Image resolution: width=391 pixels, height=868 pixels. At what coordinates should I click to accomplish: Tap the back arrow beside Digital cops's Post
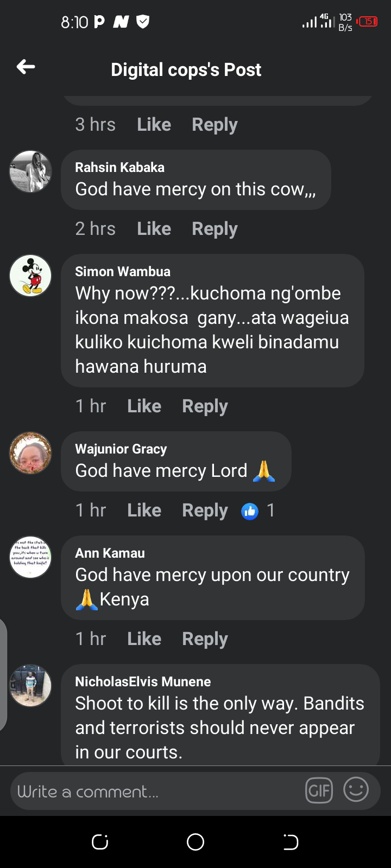coord(26,67)
